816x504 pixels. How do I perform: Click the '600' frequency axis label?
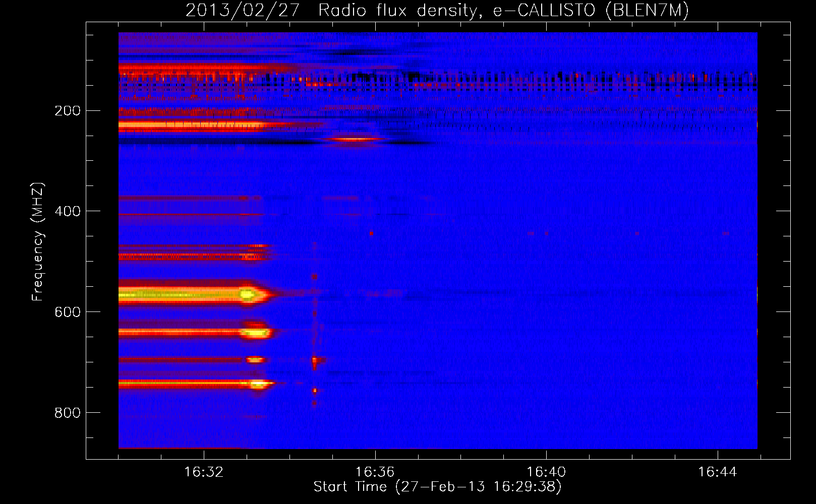[68, 312]
